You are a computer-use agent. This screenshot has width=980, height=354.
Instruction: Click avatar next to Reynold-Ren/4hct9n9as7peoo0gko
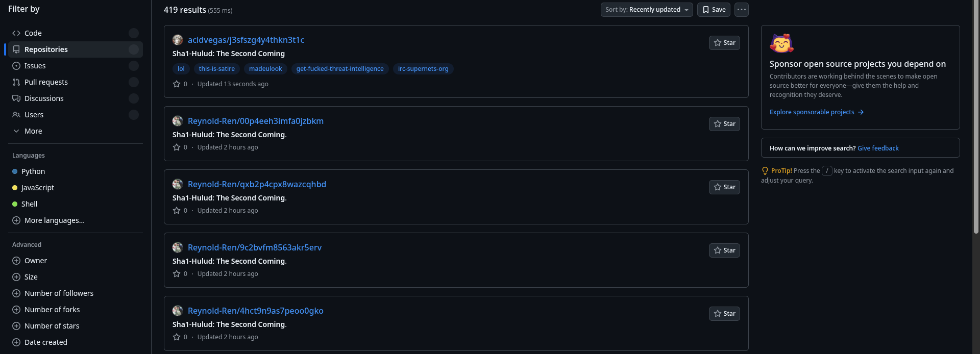coord(178,311)
